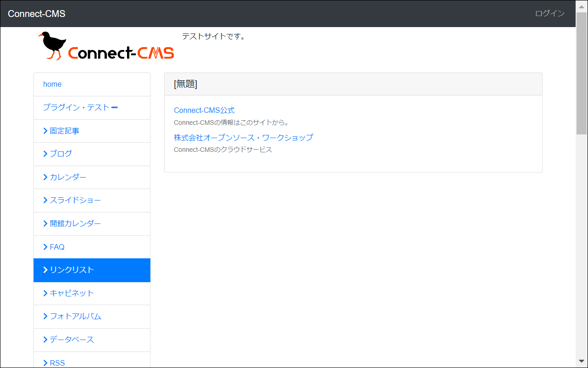Click the scrollbar down arrow

582,361
